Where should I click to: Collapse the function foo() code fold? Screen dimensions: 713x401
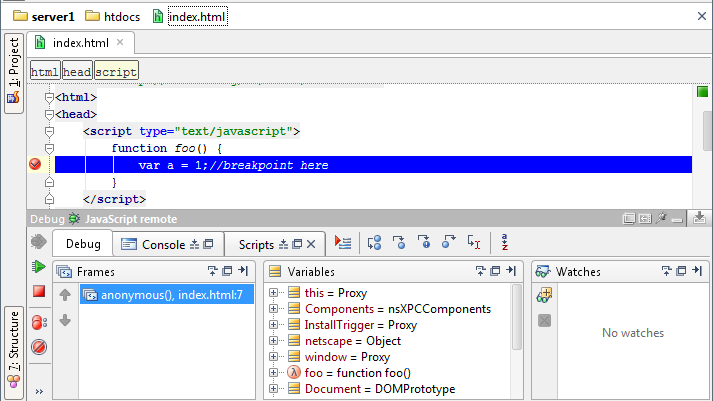coord(49,148)
